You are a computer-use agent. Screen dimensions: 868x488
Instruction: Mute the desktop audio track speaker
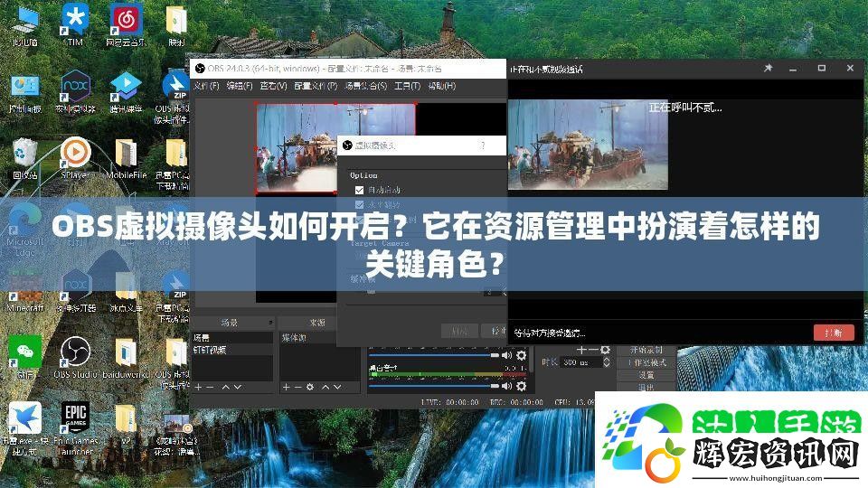click(x=506, y=386)
